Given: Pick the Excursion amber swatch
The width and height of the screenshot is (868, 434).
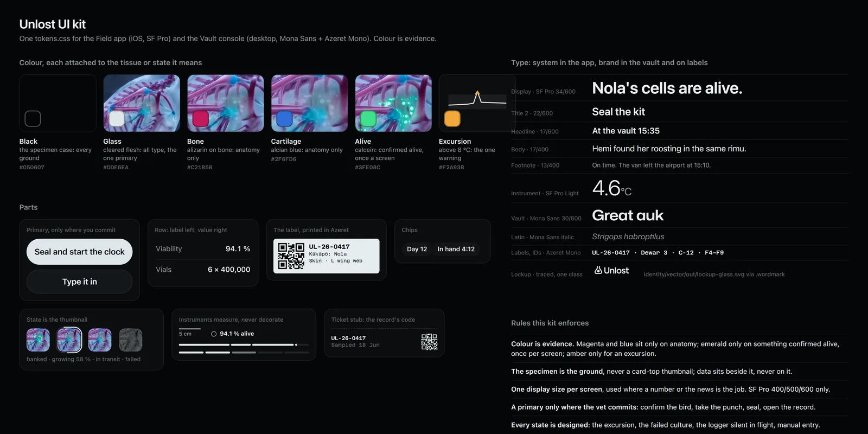Looking at the screenshot, I should click(452, 118).
